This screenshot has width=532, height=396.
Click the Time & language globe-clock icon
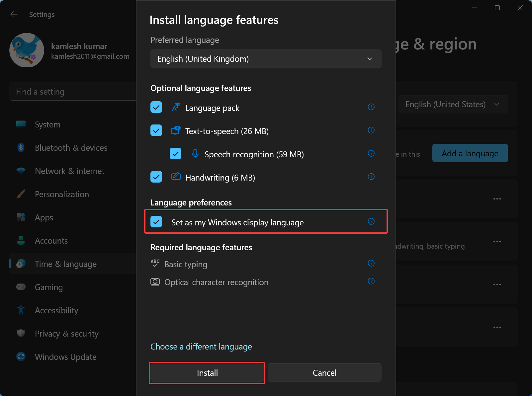[21, 264]
